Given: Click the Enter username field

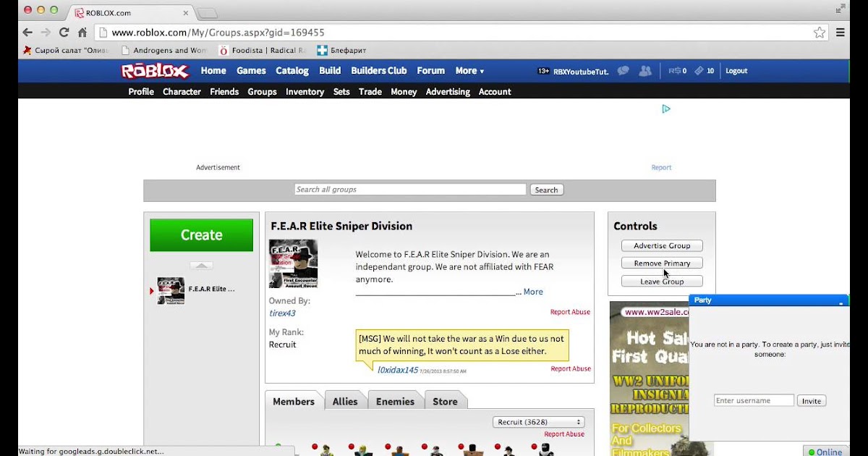Looking at the screenshot, I should click(x=754, y=401).
